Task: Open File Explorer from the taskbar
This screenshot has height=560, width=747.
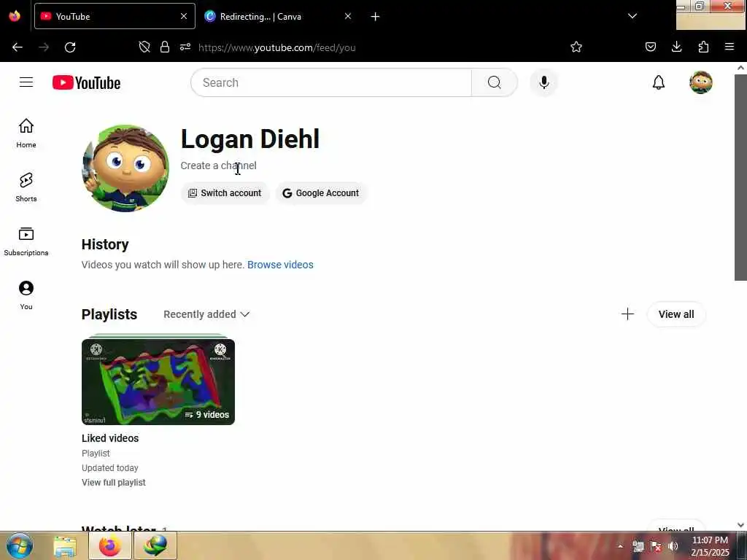Action: tap(65, 545)
